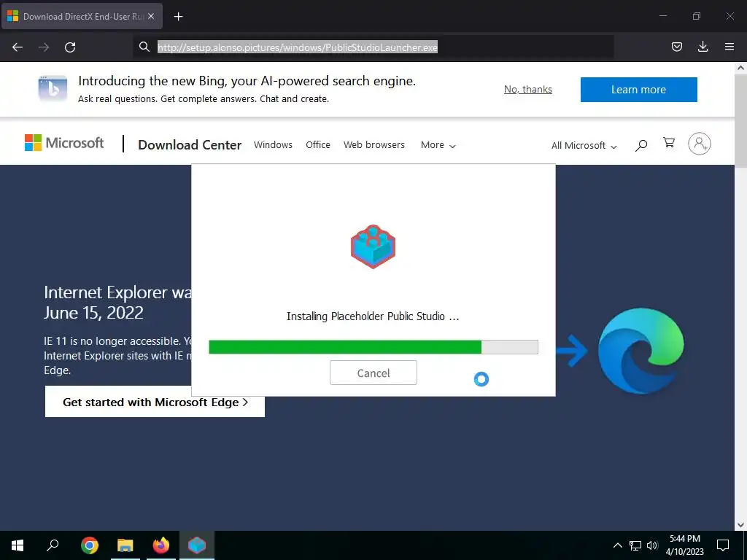Open the shopping cart

point(669,142)
